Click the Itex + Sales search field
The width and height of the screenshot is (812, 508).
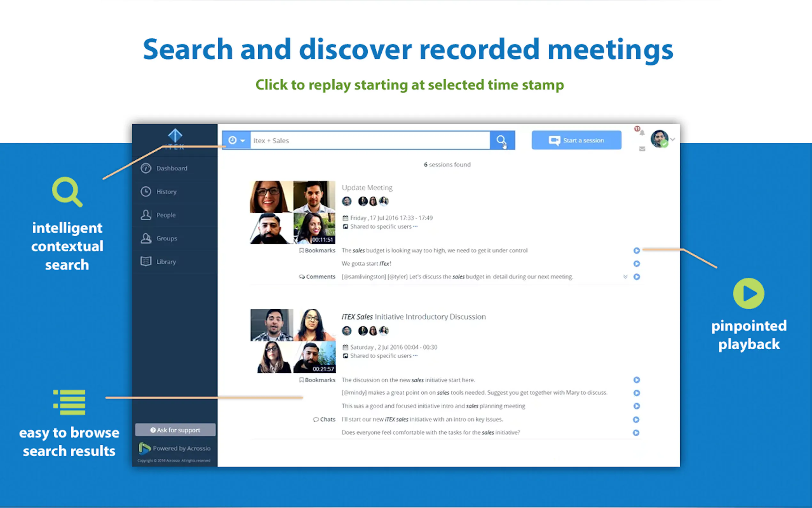tap(369, 140)
